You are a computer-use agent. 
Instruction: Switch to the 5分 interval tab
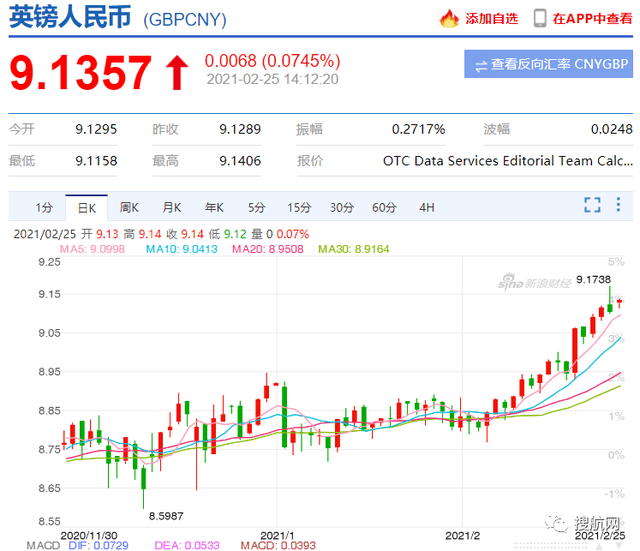(x=257, y=208)
